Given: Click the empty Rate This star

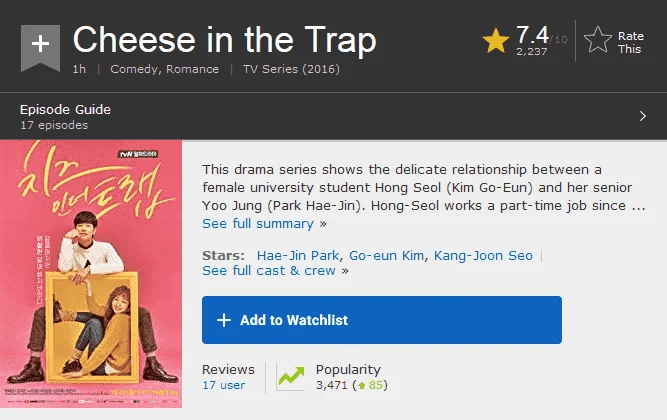Looking at the screenshot, I should [598, 40].
